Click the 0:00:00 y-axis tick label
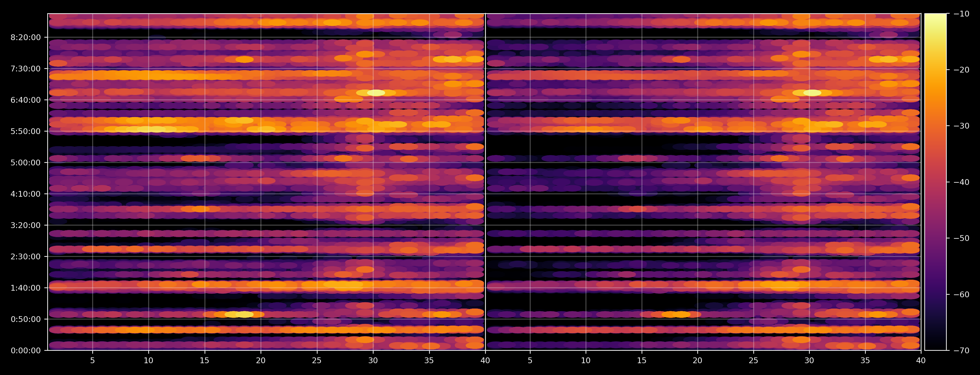Screen dimensions: 980x375 (26, 351)
